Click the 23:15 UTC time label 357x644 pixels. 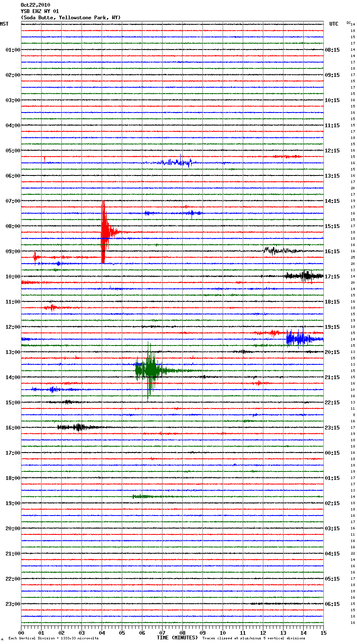[332, 428]
